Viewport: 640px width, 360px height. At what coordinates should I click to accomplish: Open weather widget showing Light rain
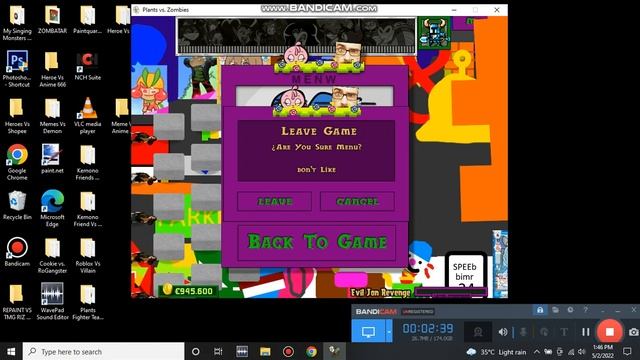[x=496, y=352]
